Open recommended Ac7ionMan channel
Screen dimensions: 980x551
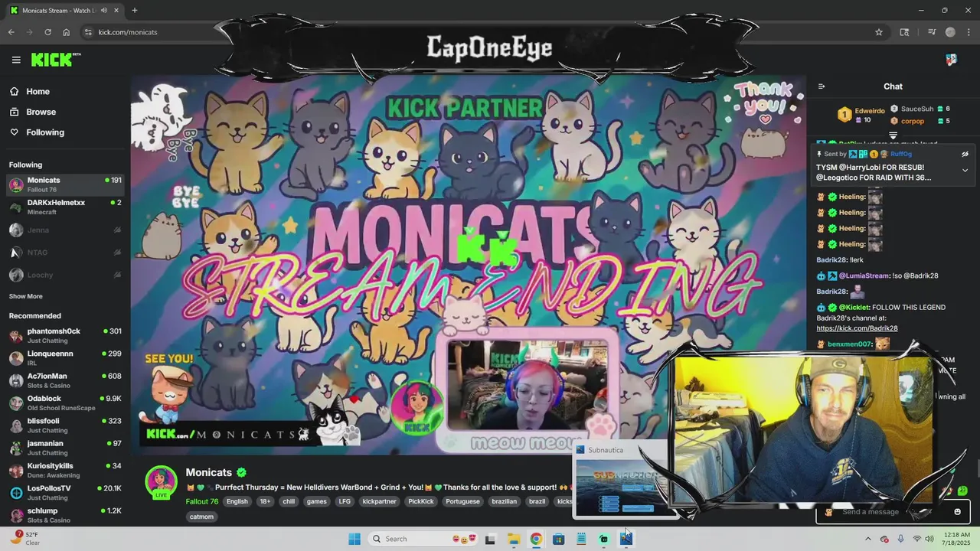coord(65,380)
